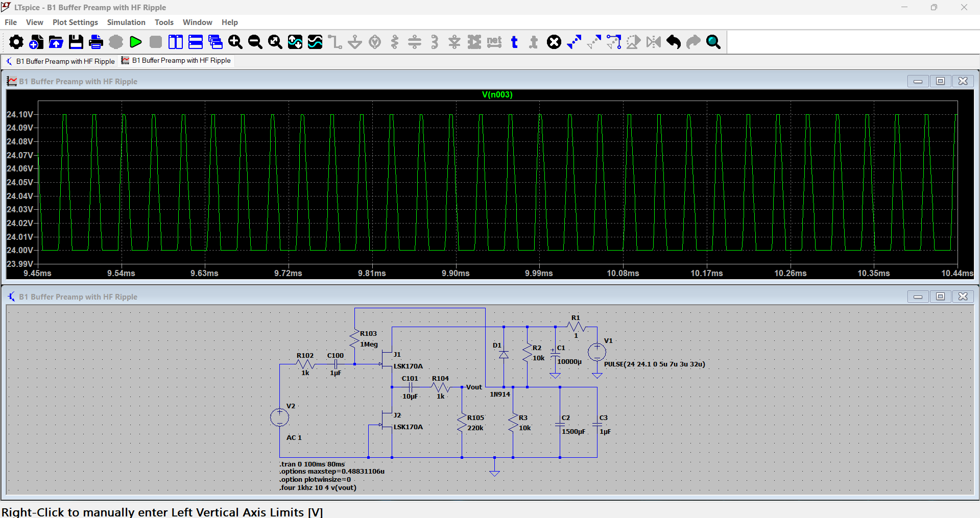Place an Inductor component
The width and height of the screenshot is (980, 518).
point(435,42)
